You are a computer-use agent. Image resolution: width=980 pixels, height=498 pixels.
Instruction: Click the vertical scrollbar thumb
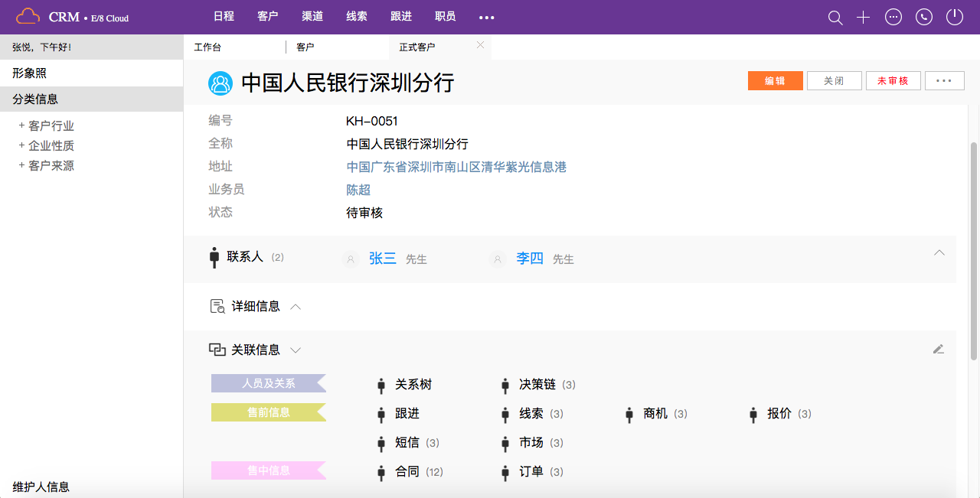pos(974,250)
